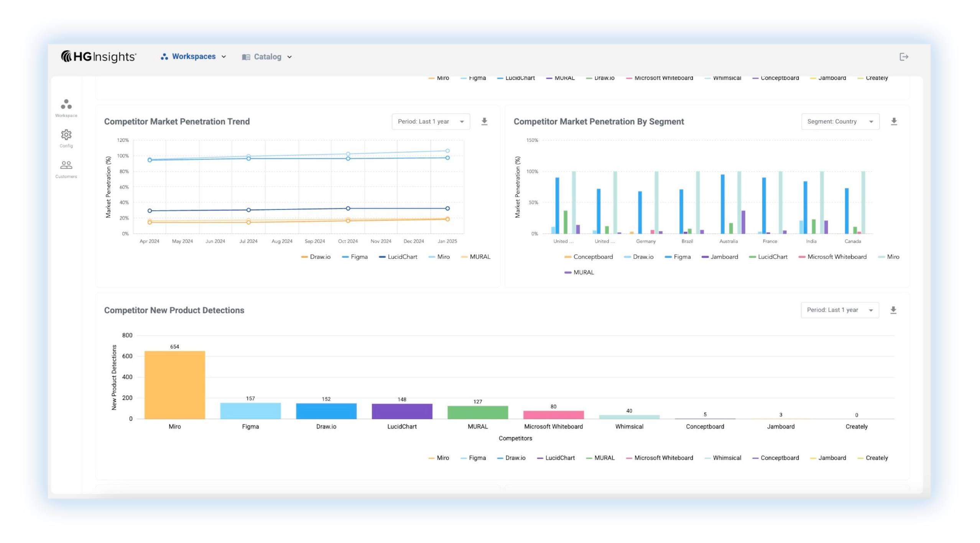Toggle LucidChart series in trend legend
This screenshot has height=543, width=980.
pyautogui.click(x=398, y=257)
